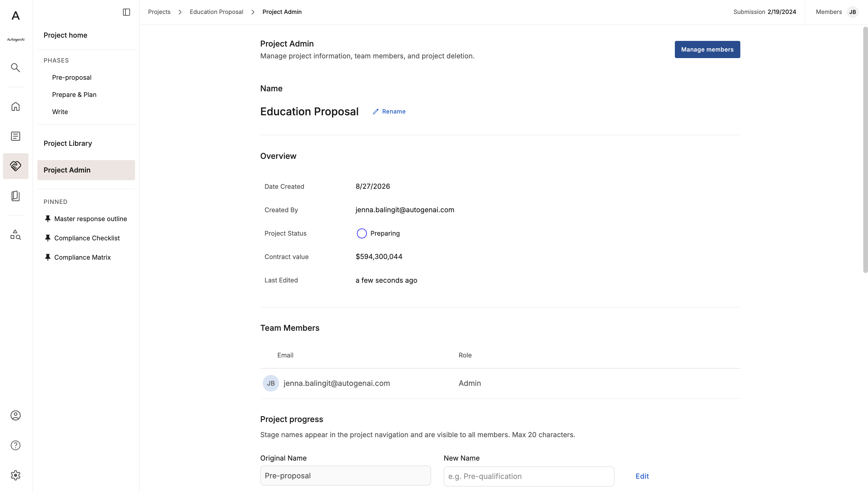868x492 pixels.
Task: Select the handshake projects icon in sidebar
Action: tap(15, 166)
